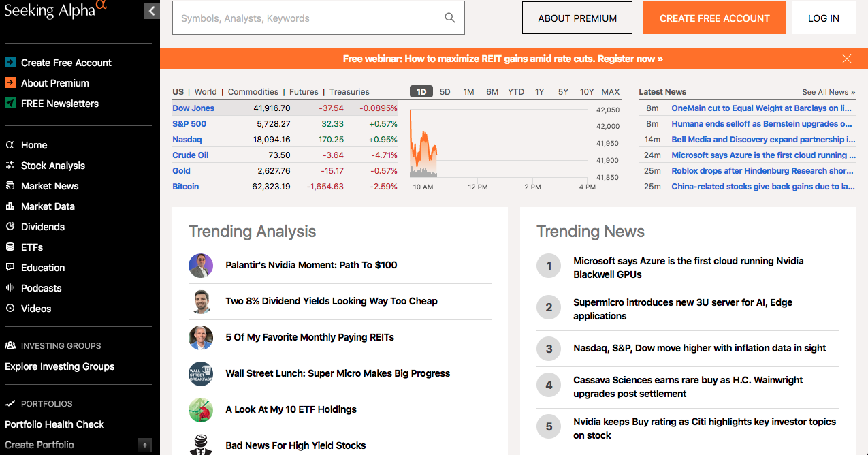The width and height of the screenshot is (868, 455).
Task: Click the Market Data bar-chart icon
Action: pos(10,206)
